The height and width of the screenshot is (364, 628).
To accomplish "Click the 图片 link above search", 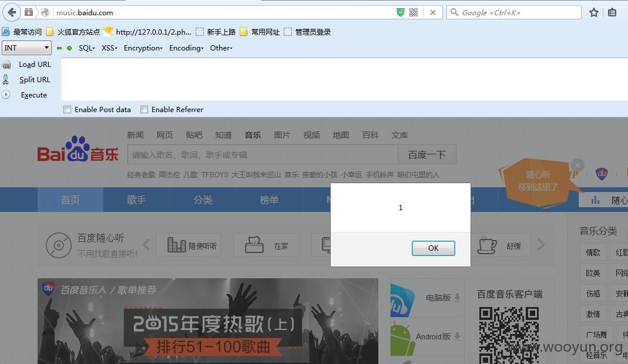I will 282,135.
